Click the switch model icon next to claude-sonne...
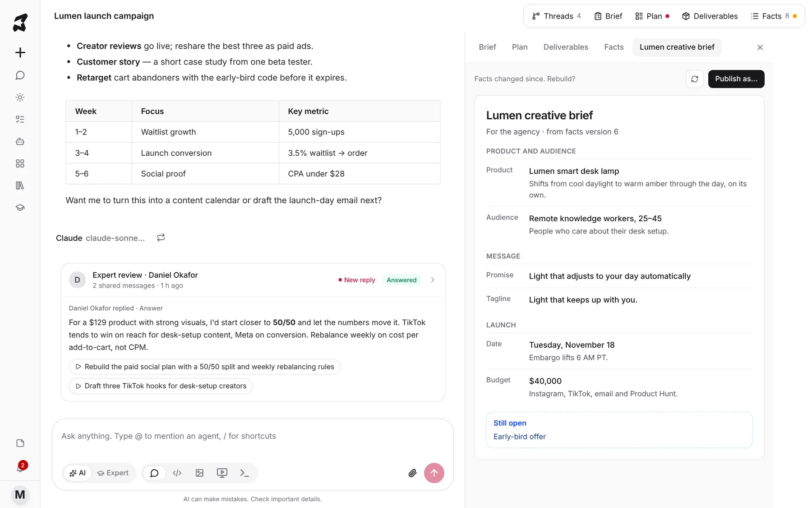Screen dimensions: 812x508 click(161, 238)
